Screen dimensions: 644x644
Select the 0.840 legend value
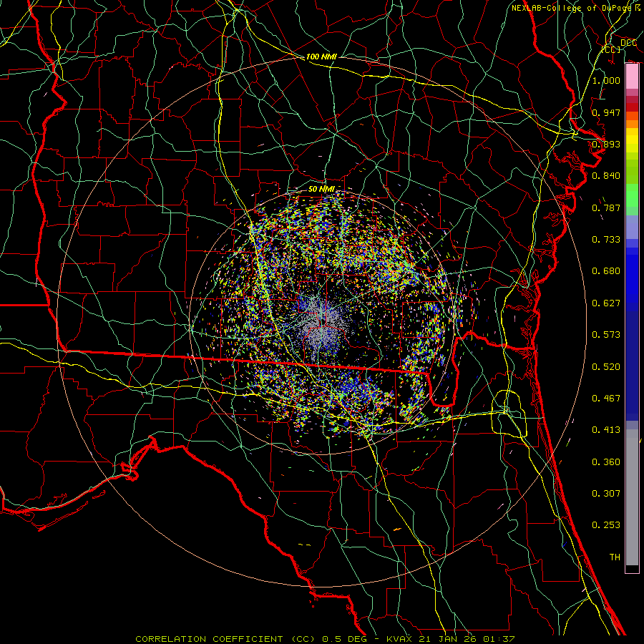(x=606, y=176)
